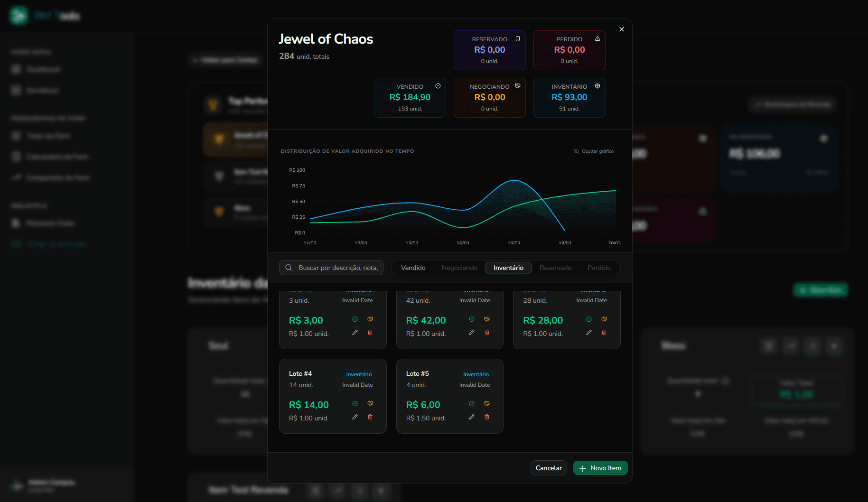Screen dimensions: 868x502
Task: Mark Lote #4 as sold with check icon
Action: click(x=355, y=404)
